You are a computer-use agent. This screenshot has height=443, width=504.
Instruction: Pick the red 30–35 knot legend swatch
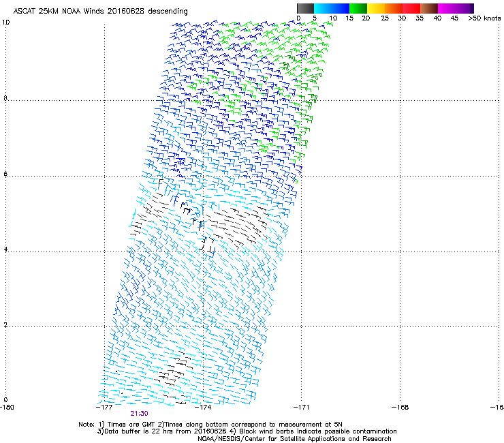(411, 8)
